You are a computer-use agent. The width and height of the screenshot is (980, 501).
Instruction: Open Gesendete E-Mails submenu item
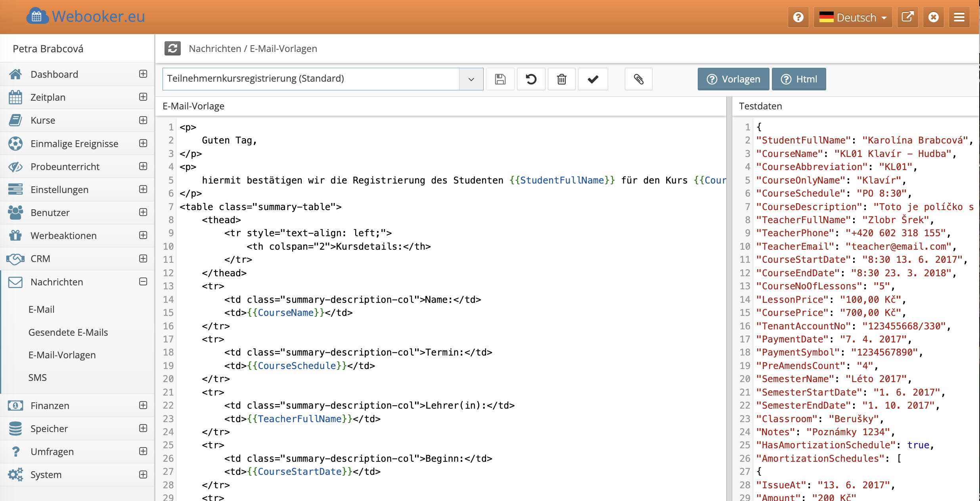[x=68, y=332]
